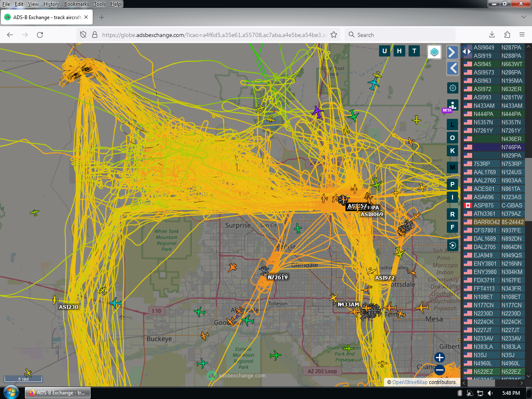Toggle the M multiselect button

(453, 167)
